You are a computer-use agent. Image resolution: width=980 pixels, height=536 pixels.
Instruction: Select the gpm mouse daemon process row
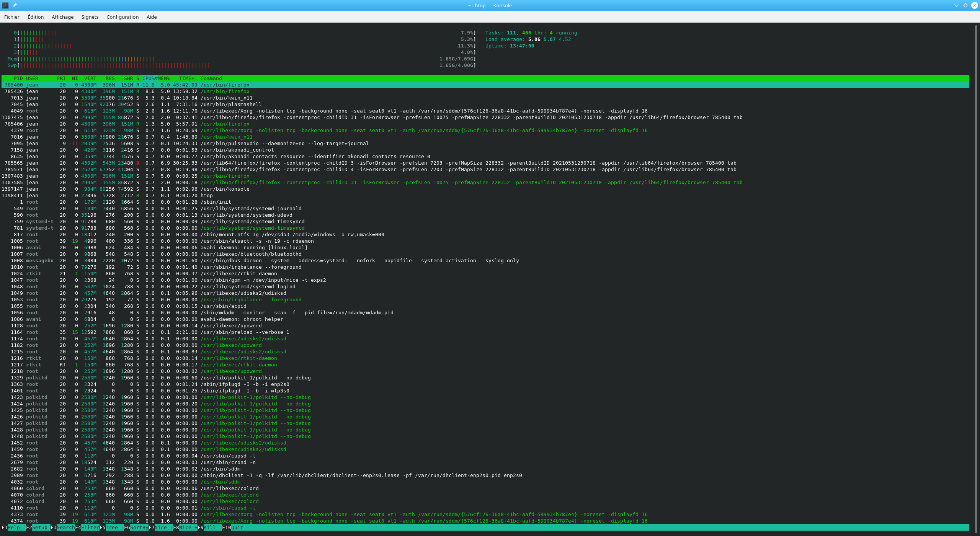point(485,280)
